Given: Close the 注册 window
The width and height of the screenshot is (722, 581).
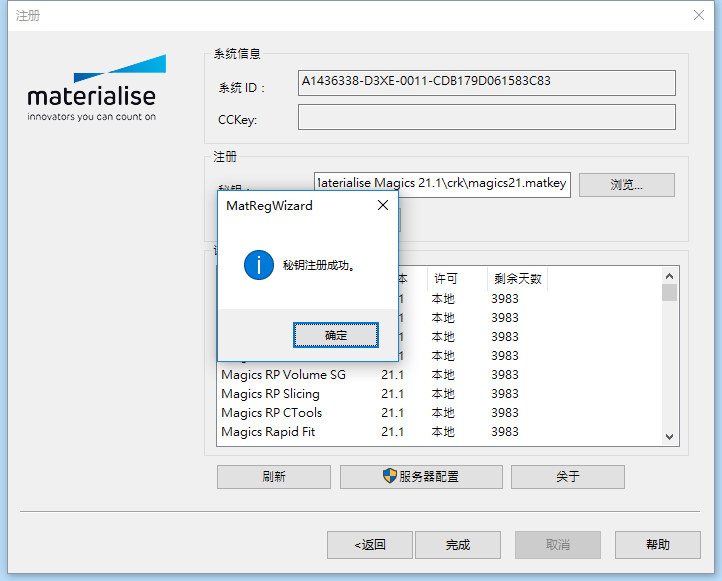Looking at the screenshot, I should click(699, 15).
